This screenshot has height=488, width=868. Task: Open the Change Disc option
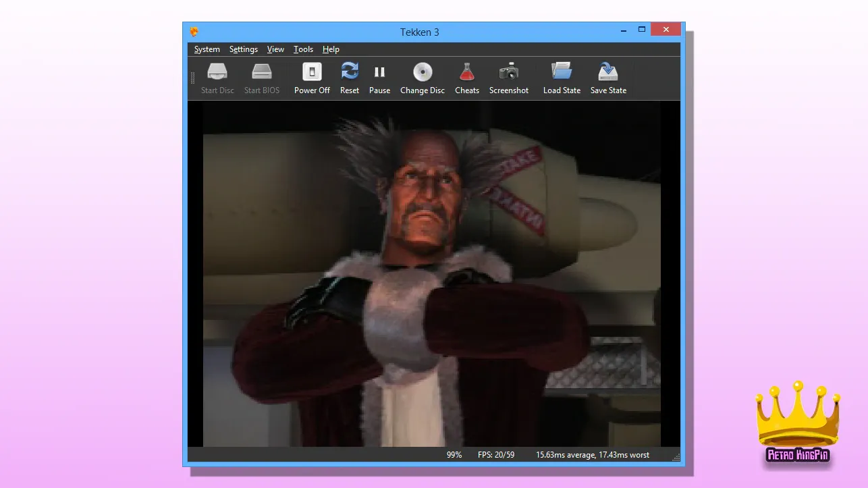point(423,78)
